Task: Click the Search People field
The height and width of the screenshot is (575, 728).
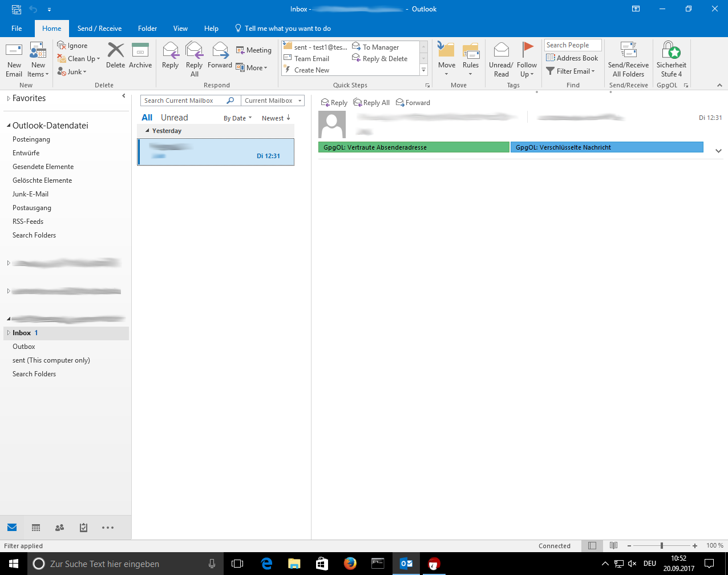Action: click(x=573, y=45)
